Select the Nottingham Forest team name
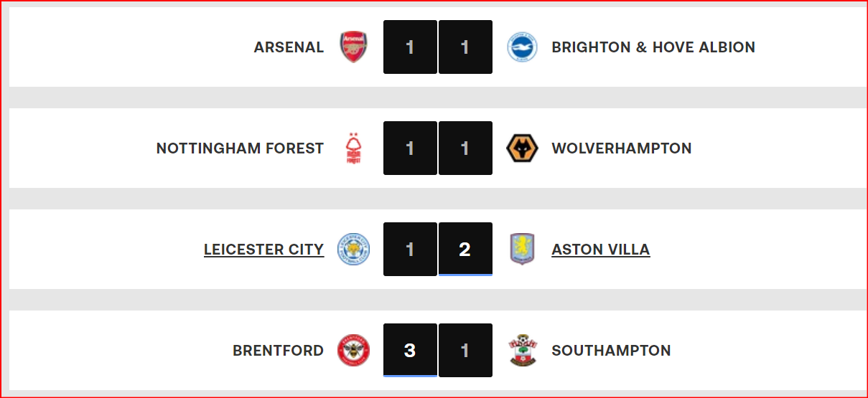The image size is (868, 398). point(240,148)
